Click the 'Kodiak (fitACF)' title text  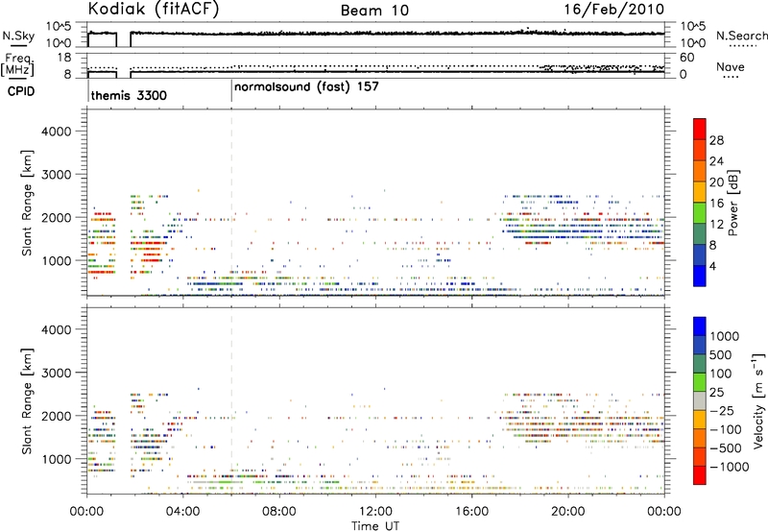coord(154,10)
